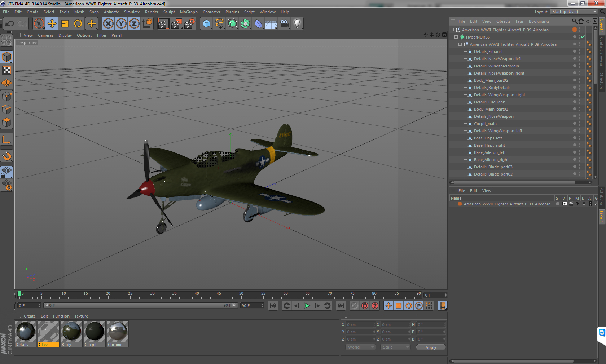Switch to Texture mode checkerboard icon
The image size is (606, 364).
pos(7,70)
